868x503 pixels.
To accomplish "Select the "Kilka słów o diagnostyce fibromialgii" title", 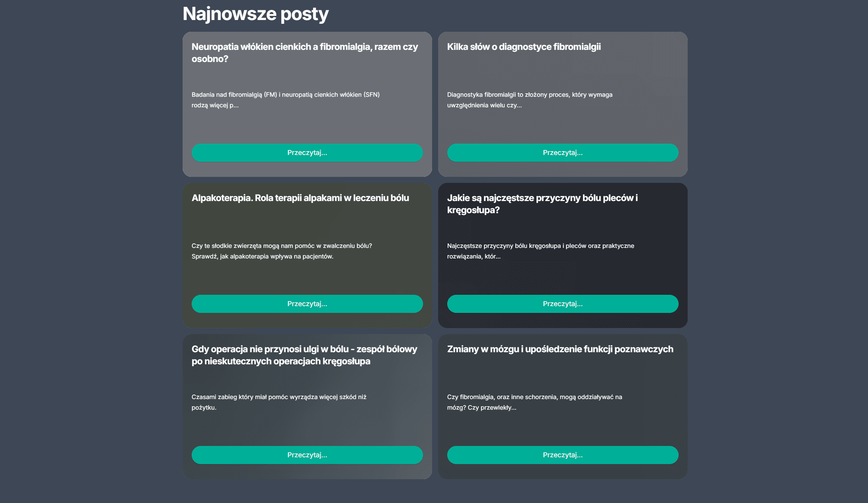I will pyautogui.click(x=524, y=47).
